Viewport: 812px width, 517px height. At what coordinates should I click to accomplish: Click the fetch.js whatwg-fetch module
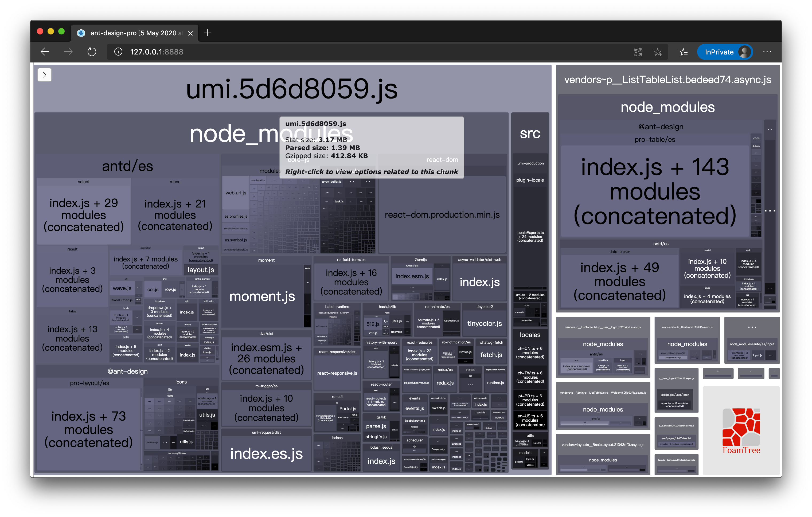(x=491, y=355)
